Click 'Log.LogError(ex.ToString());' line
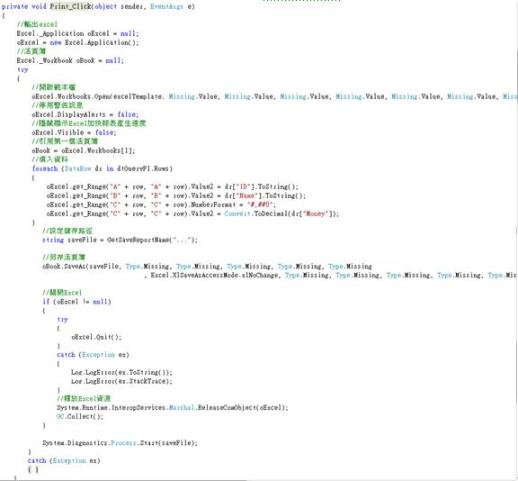Viewport: 518px width, 481px height. click(x=122, y=372)
